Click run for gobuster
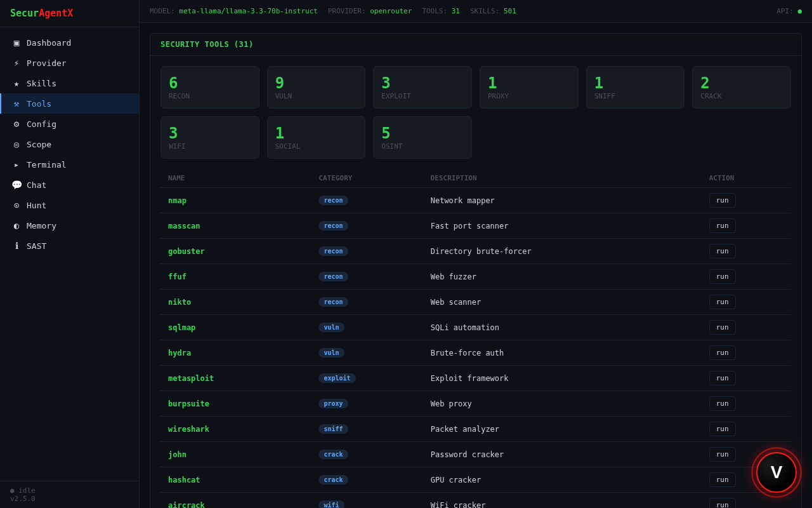Viewport: 812px width, 508px height. (x=722, y=251)
